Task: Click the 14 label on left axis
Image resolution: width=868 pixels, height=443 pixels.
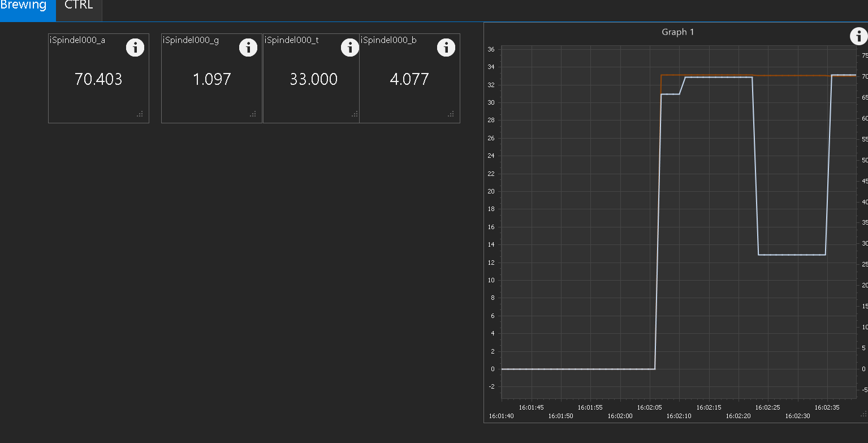Action: point(491,244)
